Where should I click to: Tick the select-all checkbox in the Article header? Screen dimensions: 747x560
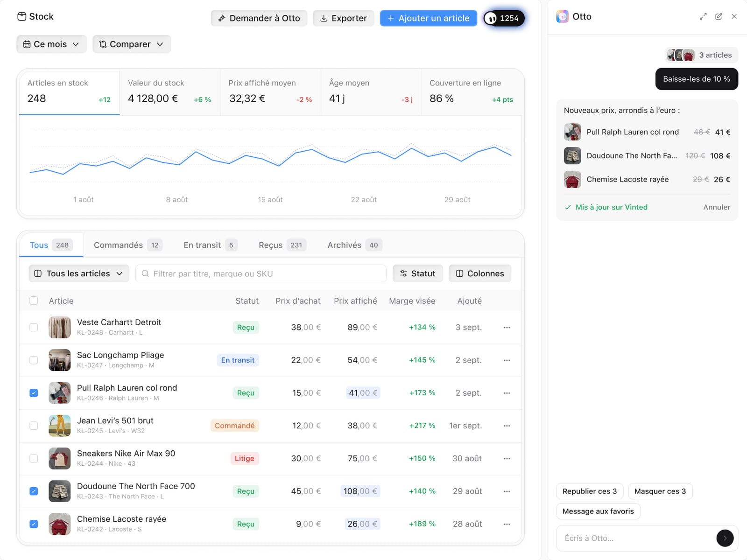point(34,301)
